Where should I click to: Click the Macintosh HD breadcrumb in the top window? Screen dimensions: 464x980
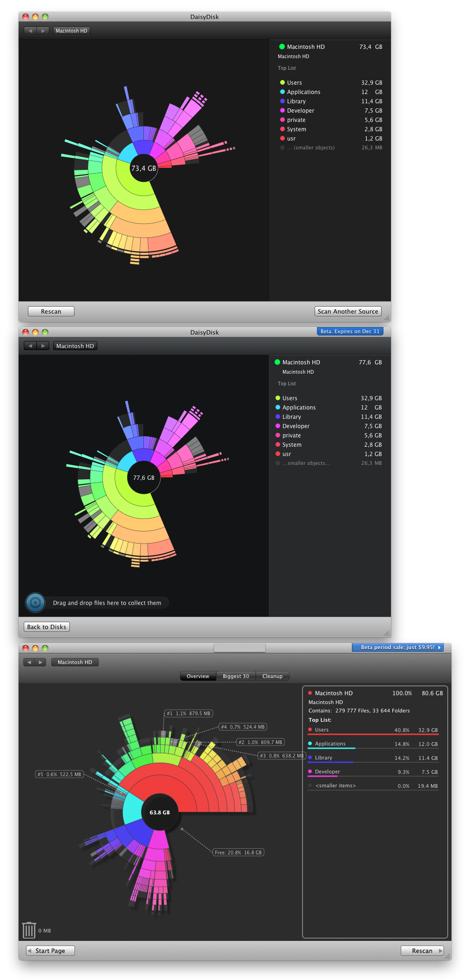[x=71, y=31]
